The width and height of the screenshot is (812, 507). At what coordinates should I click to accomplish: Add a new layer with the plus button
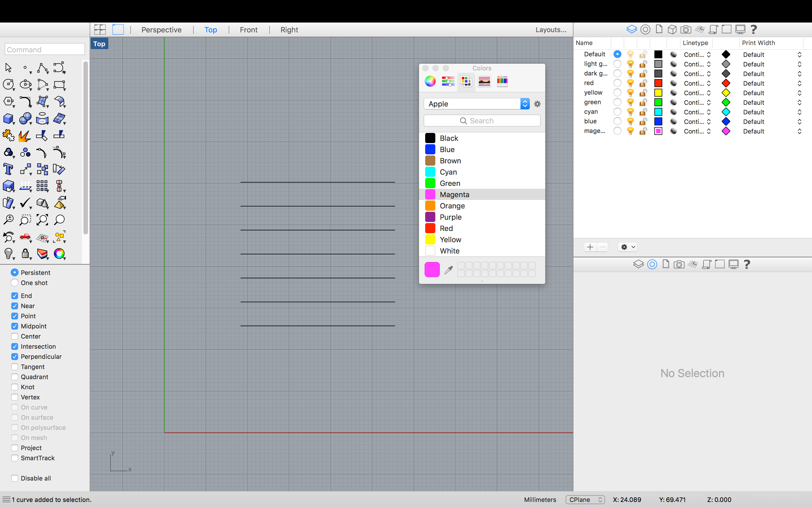(590, 247)
